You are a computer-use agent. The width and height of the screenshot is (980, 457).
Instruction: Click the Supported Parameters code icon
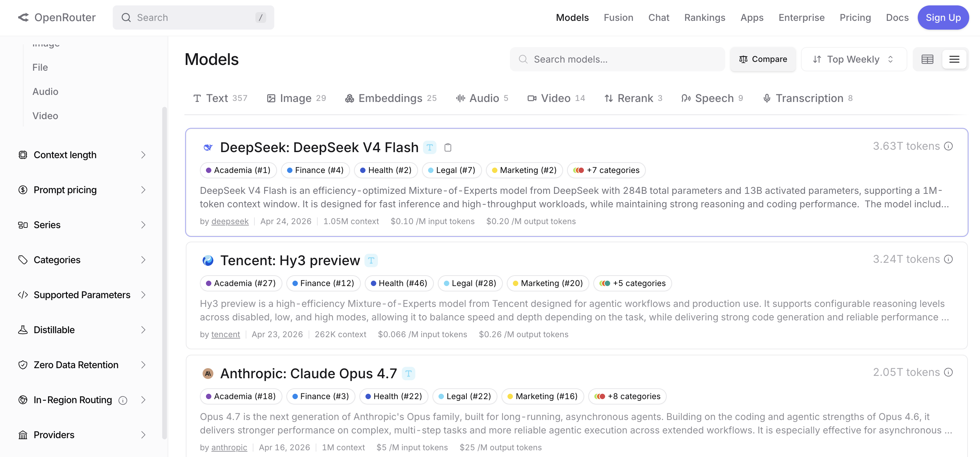(23, 295)
